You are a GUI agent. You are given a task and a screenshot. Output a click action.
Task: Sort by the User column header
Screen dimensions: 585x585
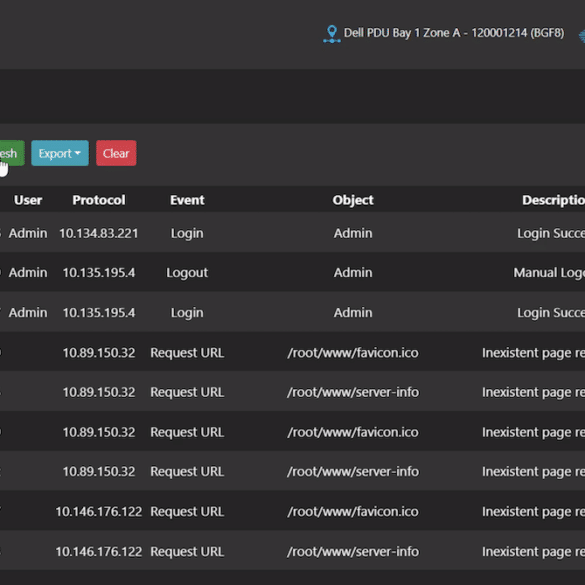point(28,200)
